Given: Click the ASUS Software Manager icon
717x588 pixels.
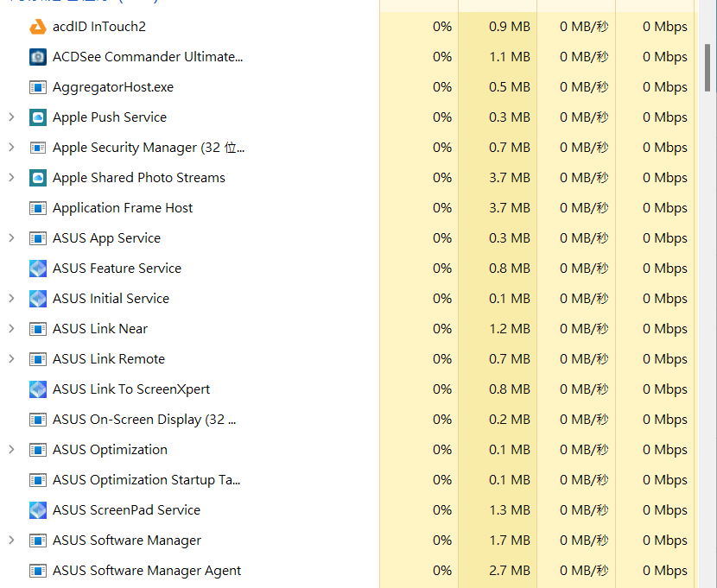Looking at the screenshot, I should 37,541.
